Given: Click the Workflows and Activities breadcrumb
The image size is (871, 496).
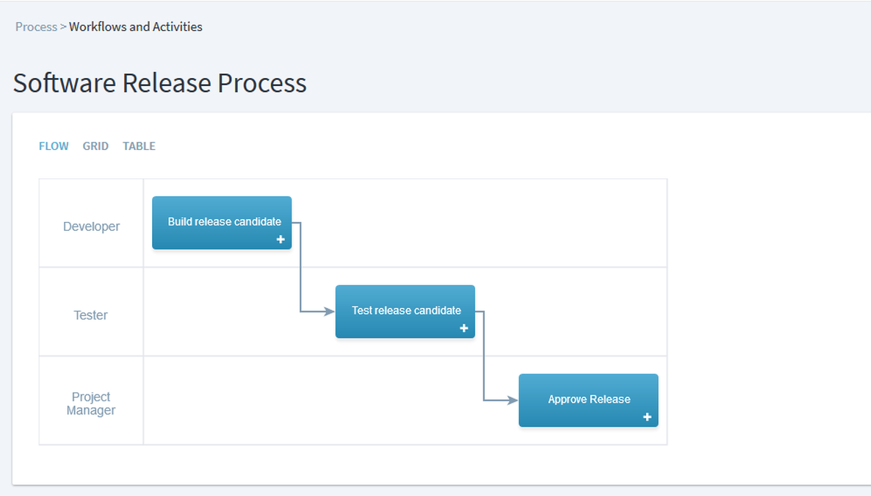Looking at the screenshot, I should click(x=136, y=27).
